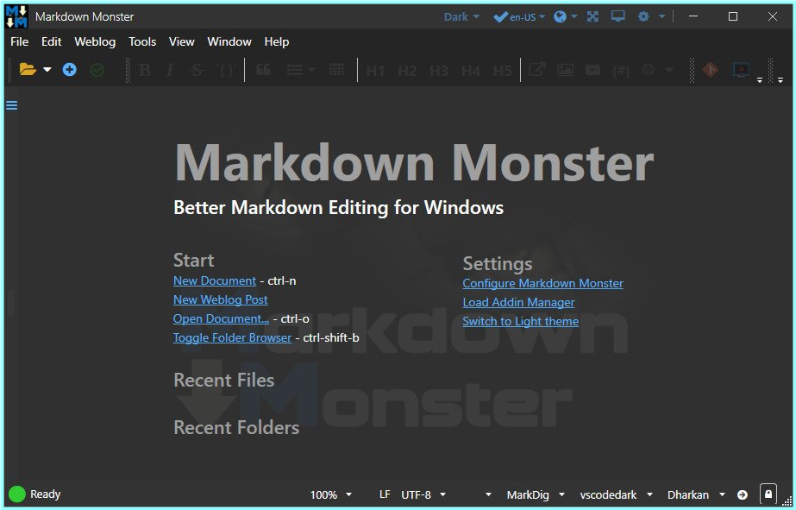The width and height of the screenshot is (796, 510).
Task: Embed a video with the YouTube icon
Action: 592,70
